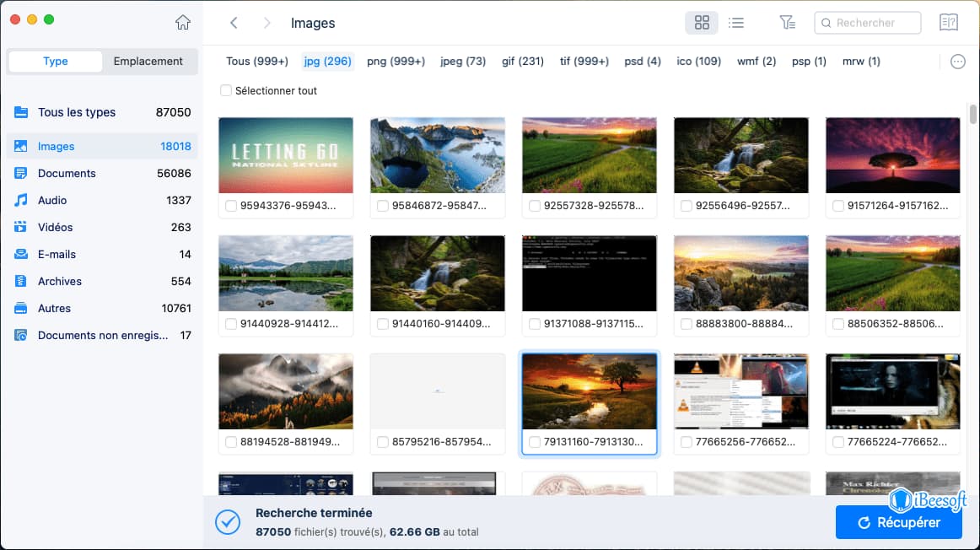Tick checkbox for file 95943376-95943...

(230, 206)
